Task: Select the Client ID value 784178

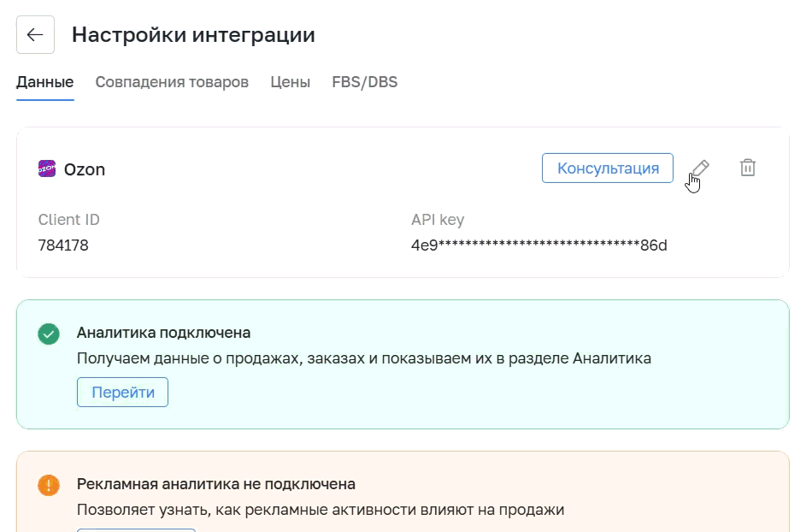Action: (63, 245)
